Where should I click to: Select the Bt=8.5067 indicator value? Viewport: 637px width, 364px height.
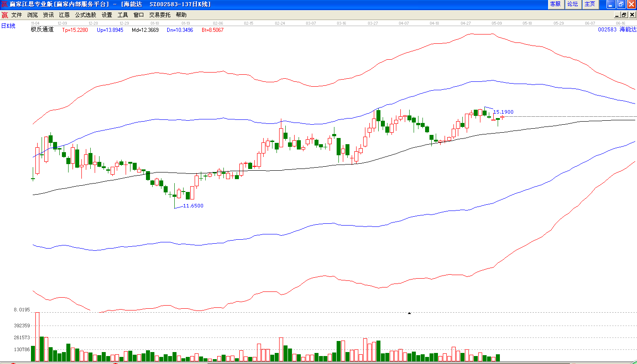tap(213, 30)
